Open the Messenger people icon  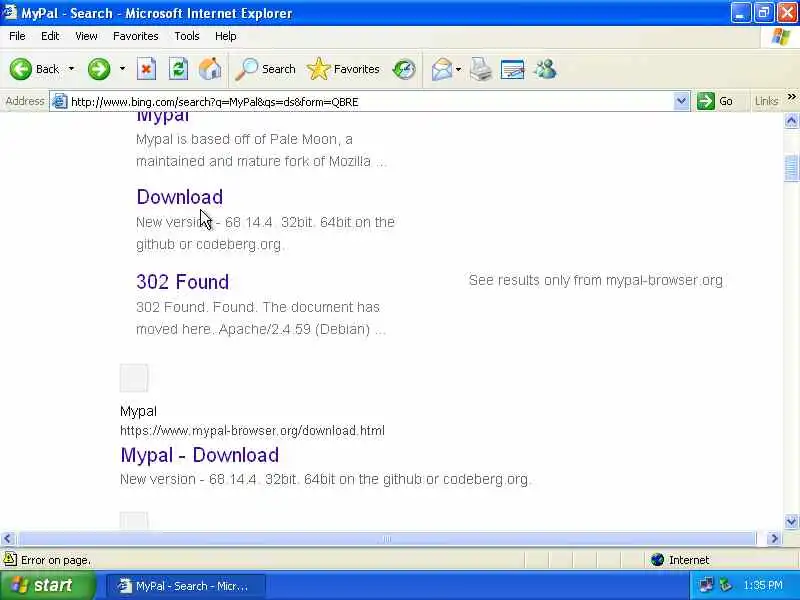pos(545,69)
